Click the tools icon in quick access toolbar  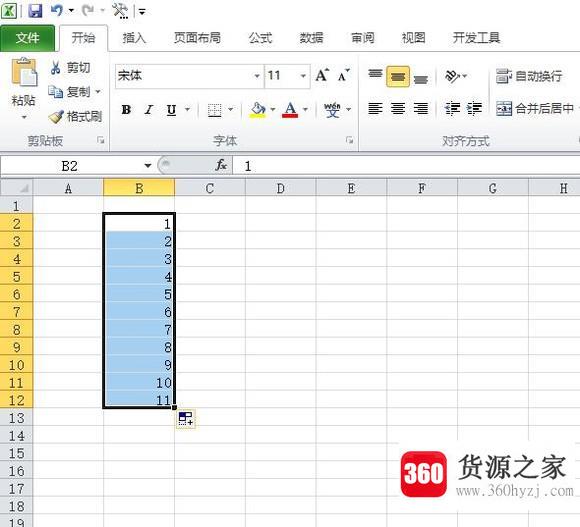pyautogui.click(x=120, y=10)
